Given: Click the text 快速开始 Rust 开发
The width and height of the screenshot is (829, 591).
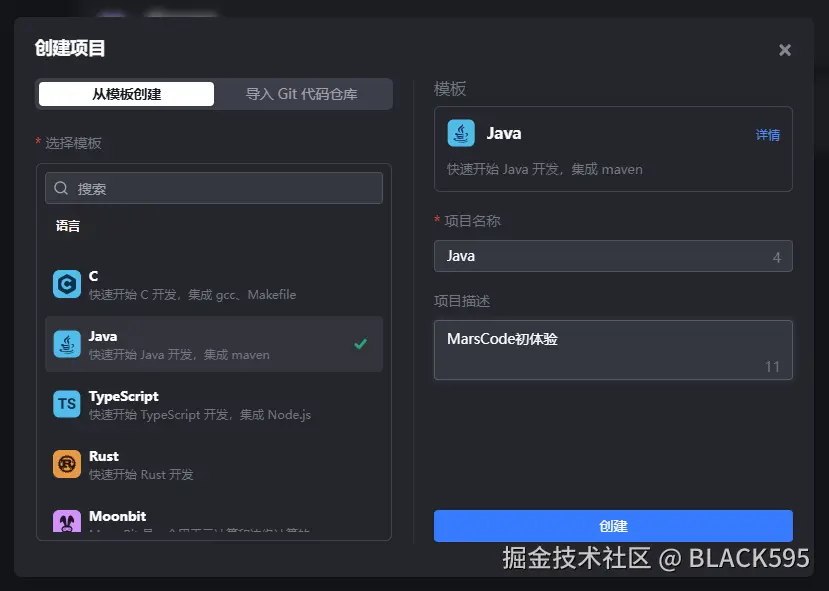Looking at the screenshot, I should pyautogui.click(x=141, y=475).
